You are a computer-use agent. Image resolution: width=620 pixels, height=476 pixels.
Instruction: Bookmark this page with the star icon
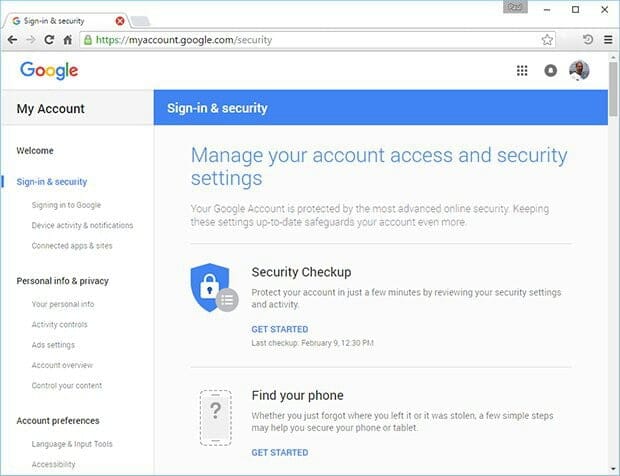coord(548,40)
